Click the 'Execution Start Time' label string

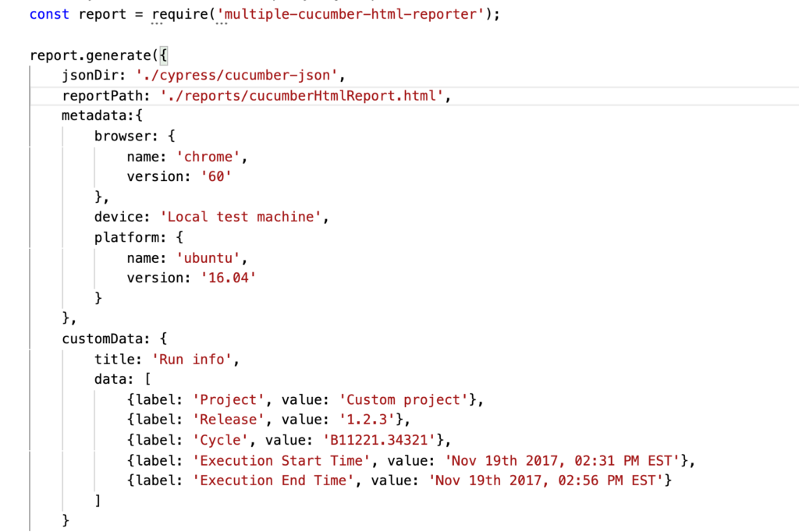coord(281,461)
